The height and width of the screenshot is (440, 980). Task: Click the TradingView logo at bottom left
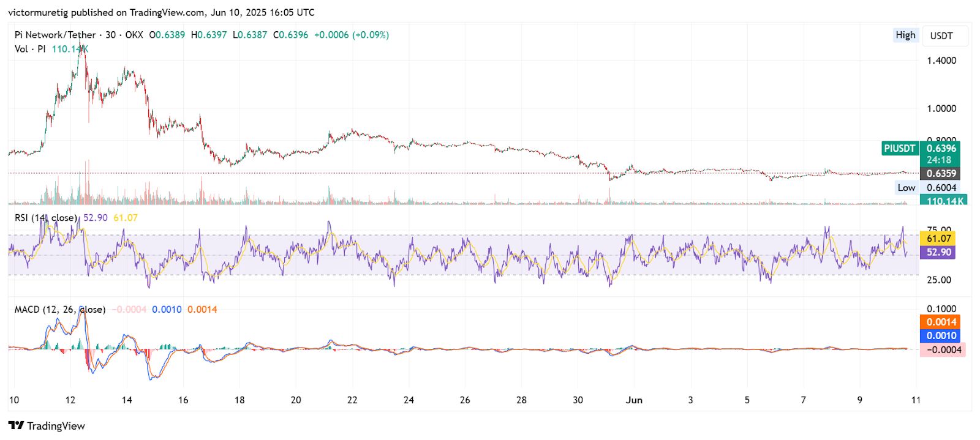click(x=47, y=426)
